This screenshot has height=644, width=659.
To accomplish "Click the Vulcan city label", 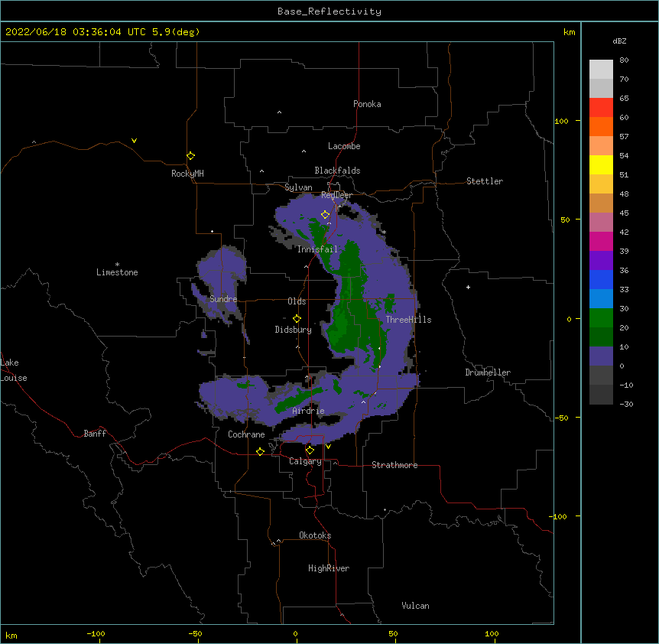I will pyautogui.click(x=415, y=606).
